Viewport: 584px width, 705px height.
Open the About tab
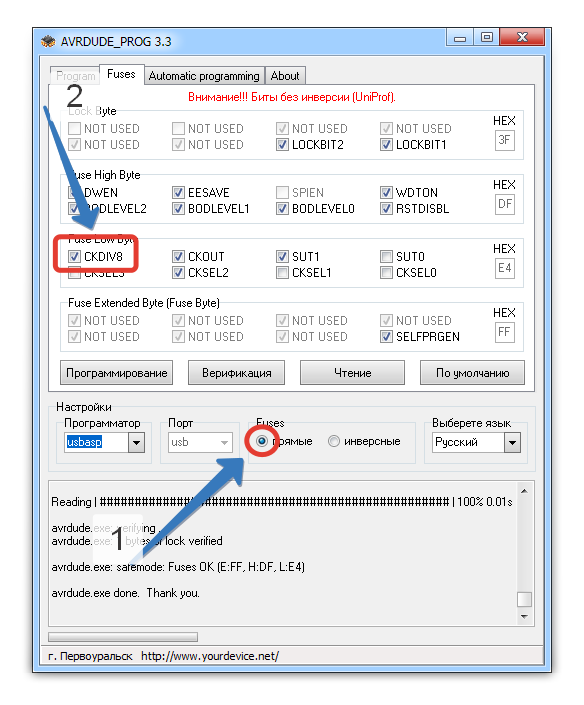(285, 76)
